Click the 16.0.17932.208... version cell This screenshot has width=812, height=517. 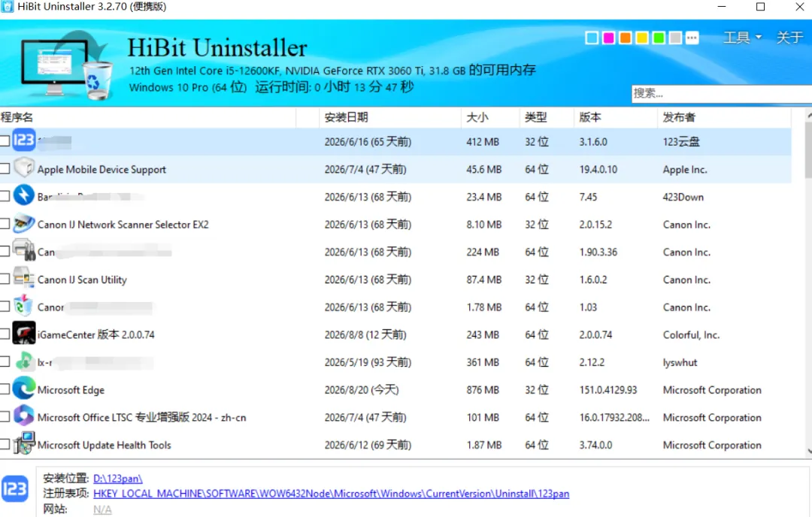(x=614, y=418)
